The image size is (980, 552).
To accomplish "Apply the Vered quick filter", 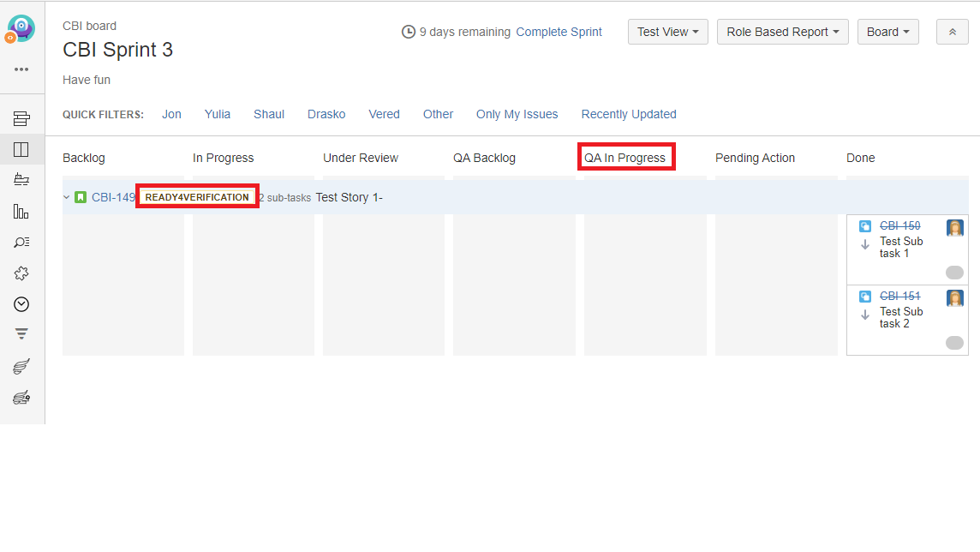I will (x=384, y=114).
